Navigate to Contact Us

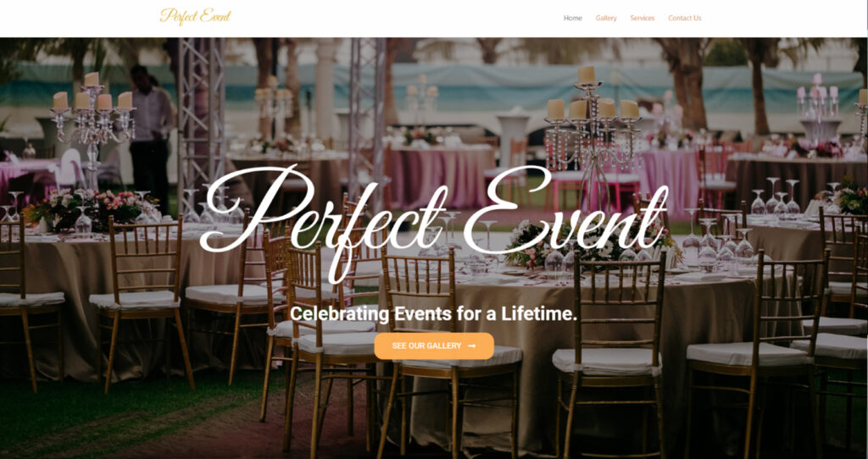(x=685, y=19)
